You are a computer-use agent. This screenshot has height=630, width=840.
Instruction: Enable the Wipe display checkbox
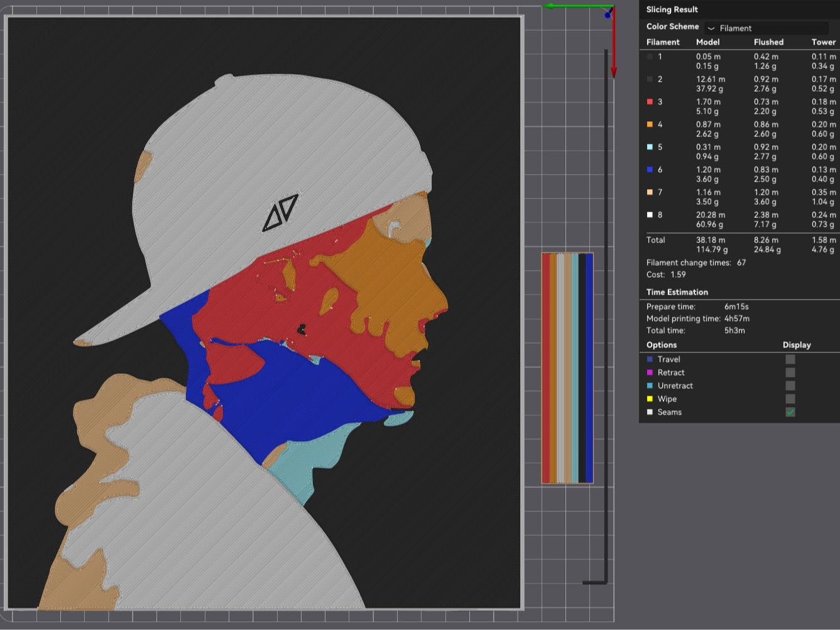tap(790, 399)
